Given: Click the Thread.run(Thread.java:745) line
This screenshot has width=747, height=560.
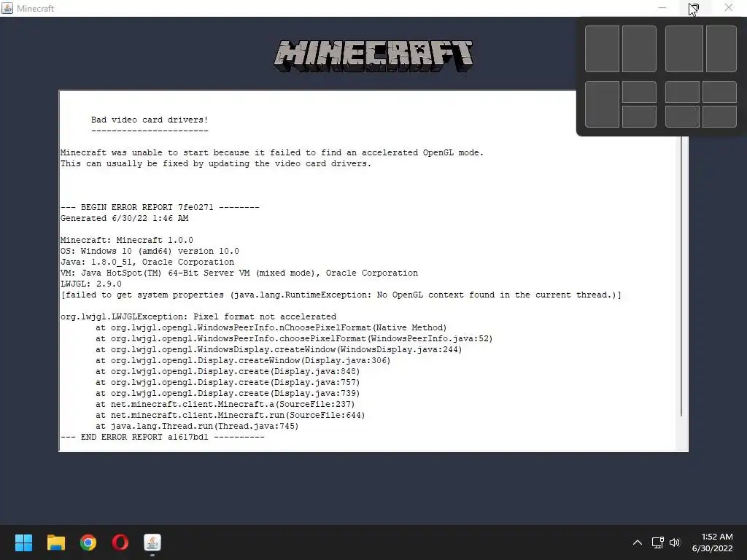Looking at the screenshot, I should (197, 426).
